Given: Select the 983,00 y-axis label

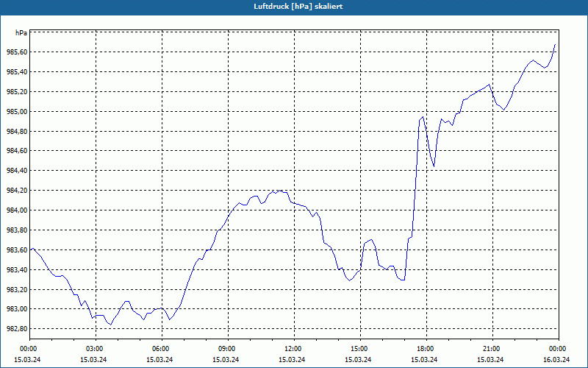Looking at the screenshot, I should coord(17,309).
